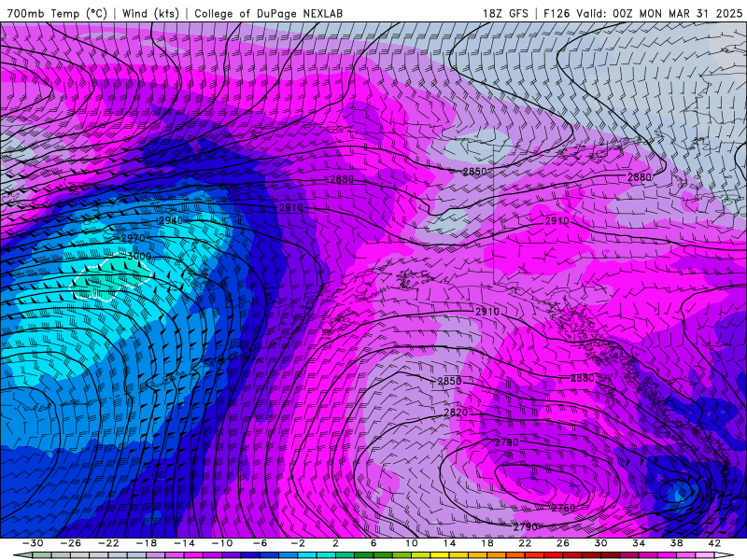The image size is (747, 560).
Task: Click the -30 colorbar scale label
Action: (x=33, y=543)
